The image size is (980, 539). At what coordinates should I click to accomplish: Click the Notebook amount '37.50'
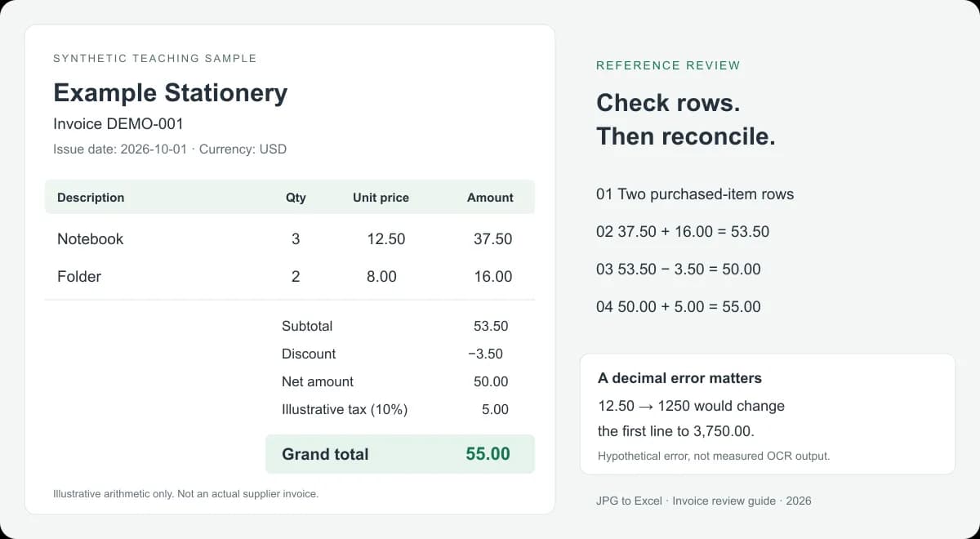493,239
